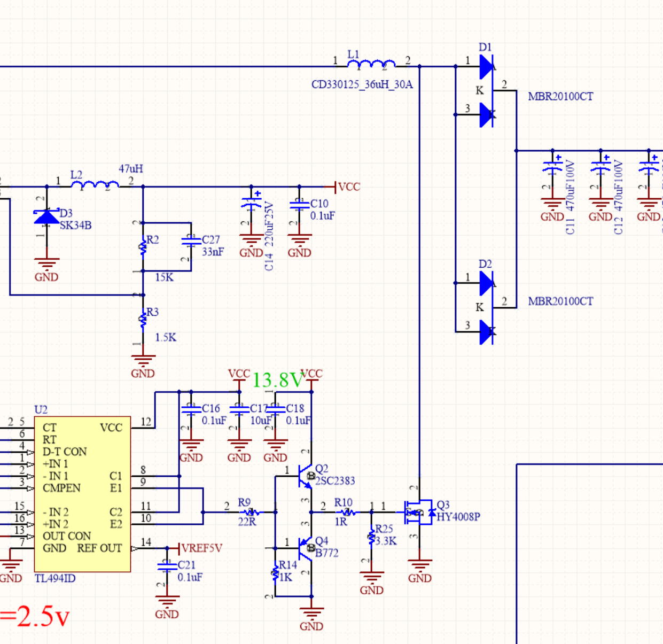Click the CD330125_36uH_30A label
The height and width of the screenshot is (644, 663).
tap(362, 84)
